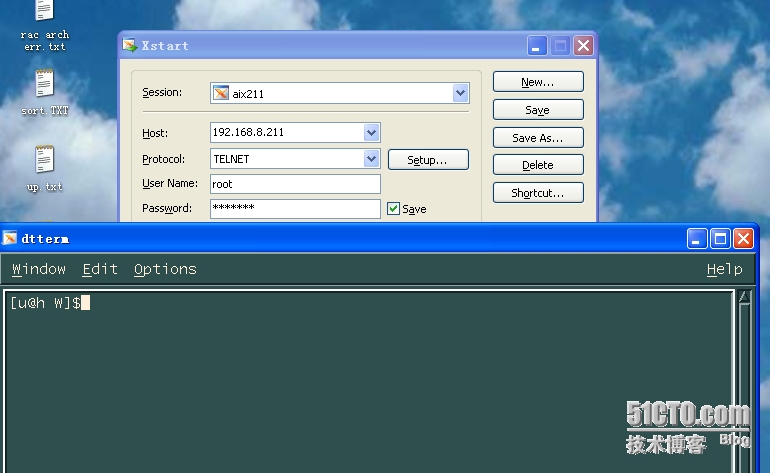
Task: Open the Window menu in dtterm
Action: [x=39, y=269]
